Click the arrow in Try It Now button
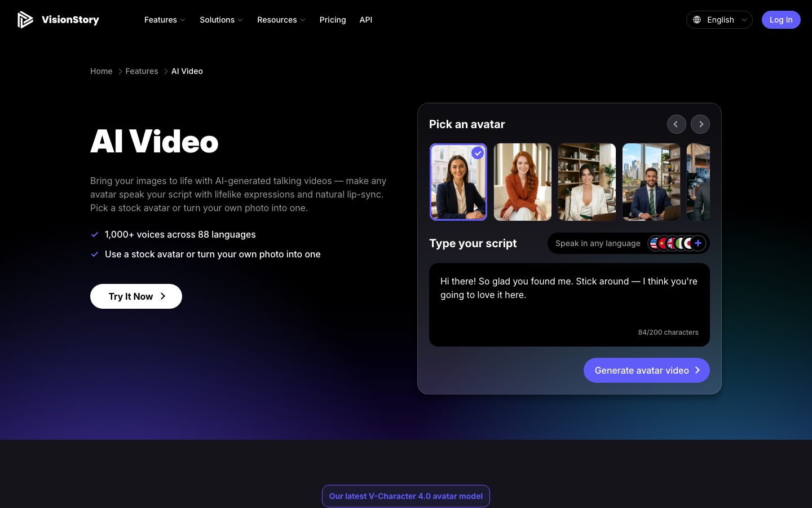The height and width of the screenshot is (508, 812). point(163,296)
